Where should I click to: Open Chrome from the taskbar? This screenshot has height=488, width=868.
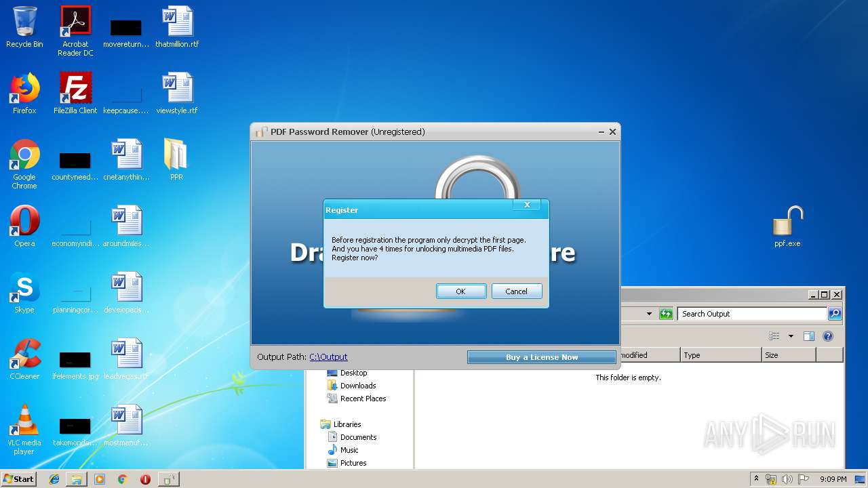tap(122, 479)
